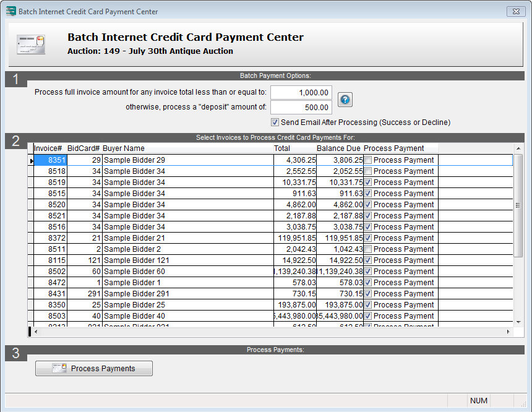Toggle Send Email After Processing checkbox
532x412 pixels.
(x=275, y=122)
